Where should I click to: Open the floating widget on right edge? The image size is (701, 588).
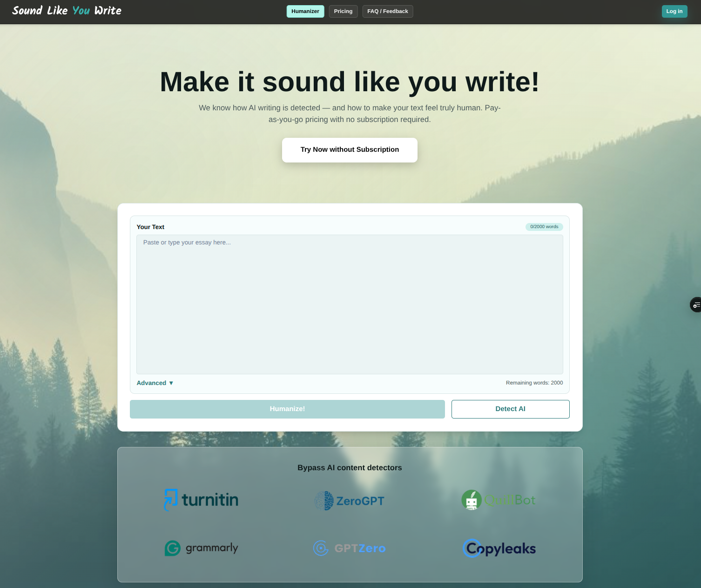(x=695, y=304)
